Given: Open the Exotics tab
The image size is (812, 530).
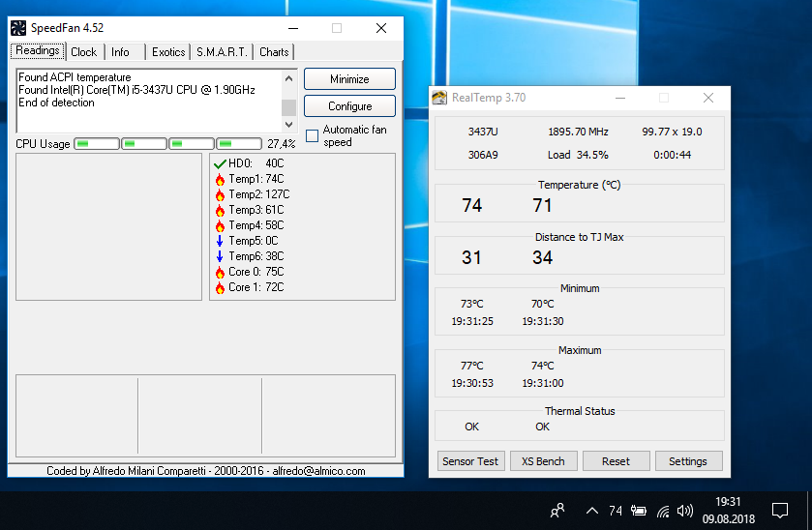Looking at the screenshot, I should point(168,52).
